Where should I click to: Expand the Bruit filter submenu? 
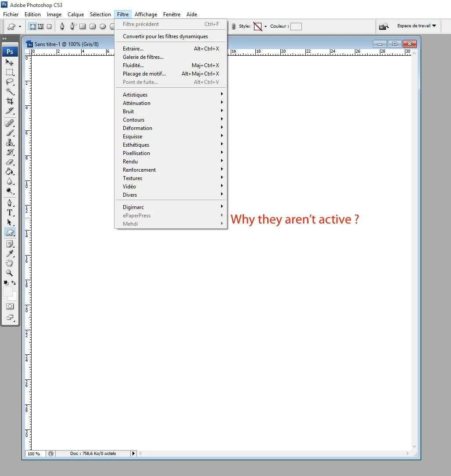pyautogui.click(x=171, y=112)
